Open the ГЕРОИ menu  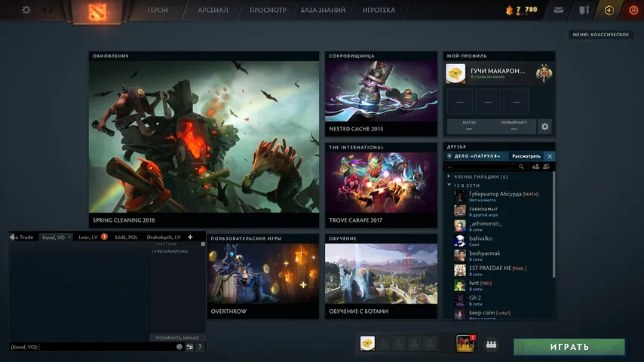[x=158, y=11]
